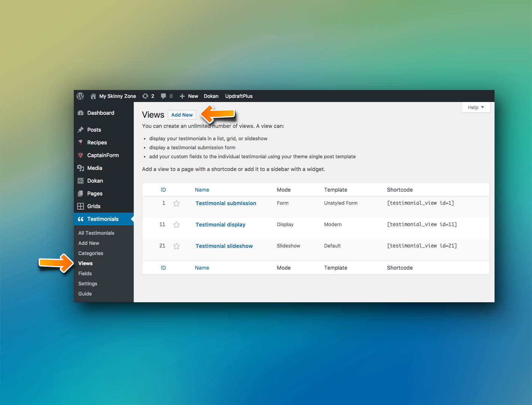The width and height of the screenshot is (532, 405).
Task: Toggle star for Testimonial display row
Action: tap(176, 225)
